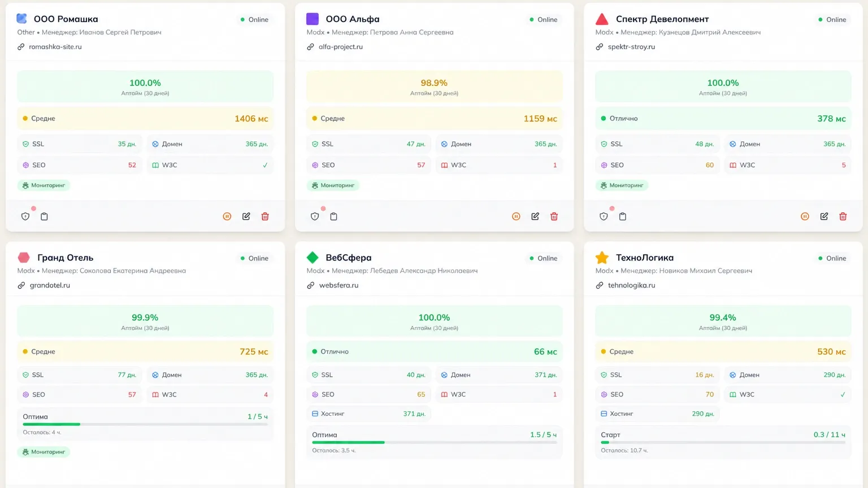Edit the Спектр Девелопмент site card
Screen dimensions: 868x488
coord(824,216)
